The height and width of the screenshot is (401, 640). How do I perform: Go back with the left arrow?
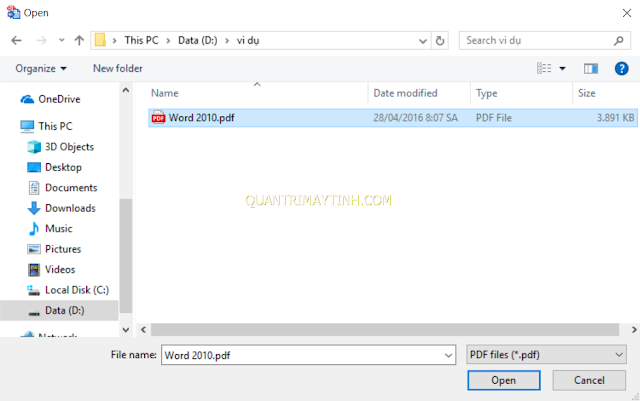16,40
